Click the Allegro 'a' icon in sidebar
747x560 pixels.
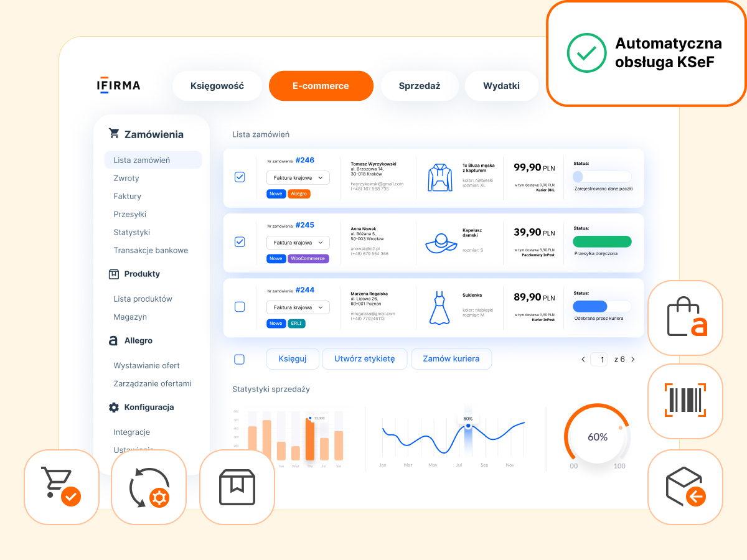click(x=114, y=340)
